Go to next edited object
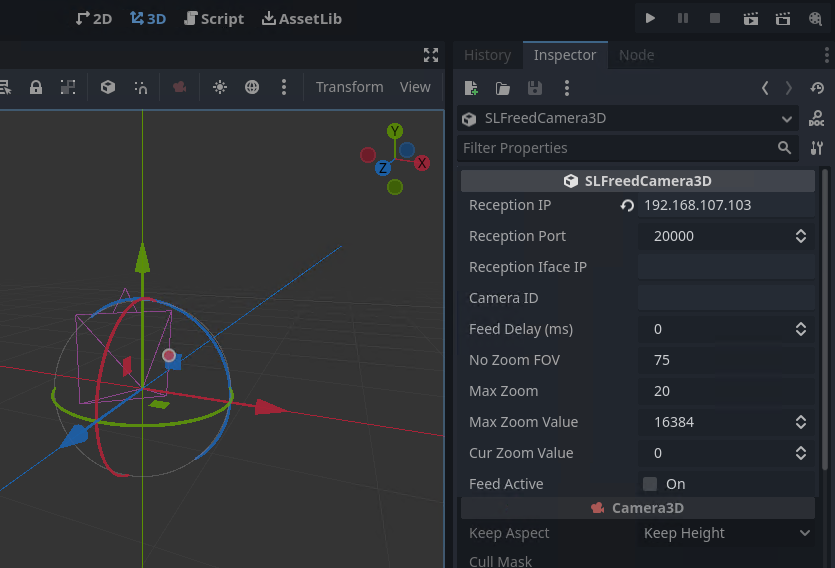This screenshot has height=568, width=835. (x=789, y=88)
